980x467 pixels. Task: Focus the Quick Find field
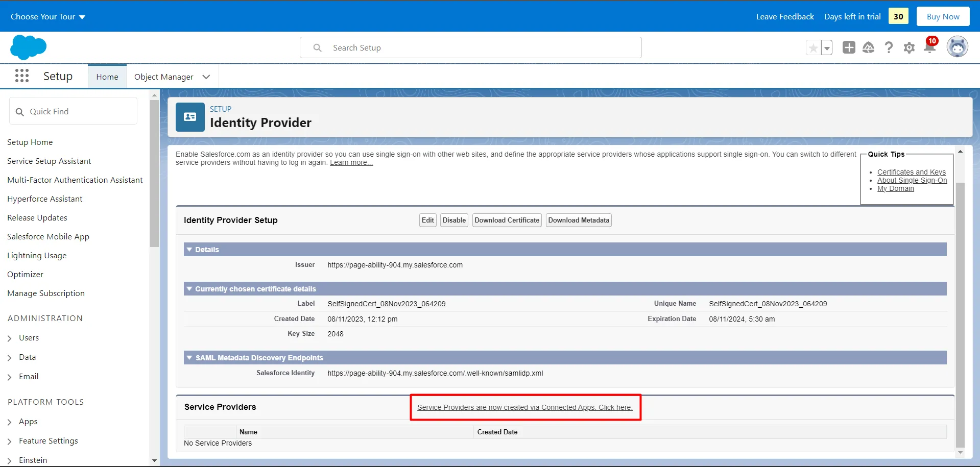73,111
